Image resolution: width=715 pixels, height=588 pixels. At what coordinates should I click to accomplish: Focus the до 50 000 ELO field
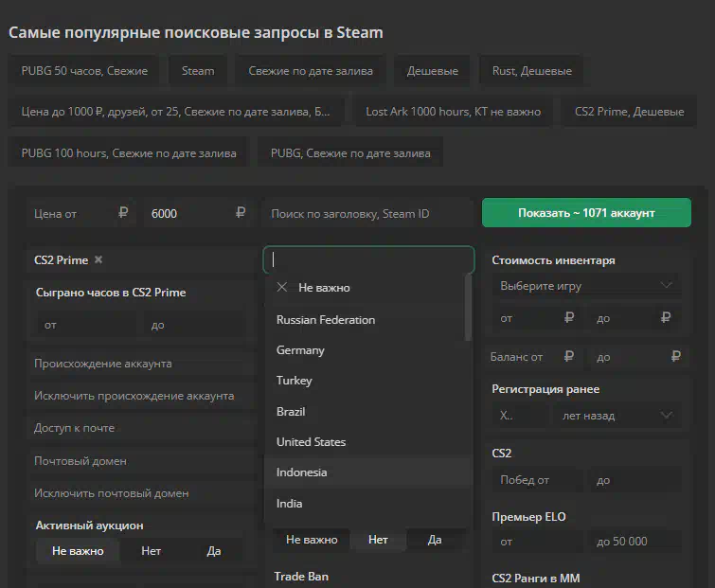coord(635,542)
